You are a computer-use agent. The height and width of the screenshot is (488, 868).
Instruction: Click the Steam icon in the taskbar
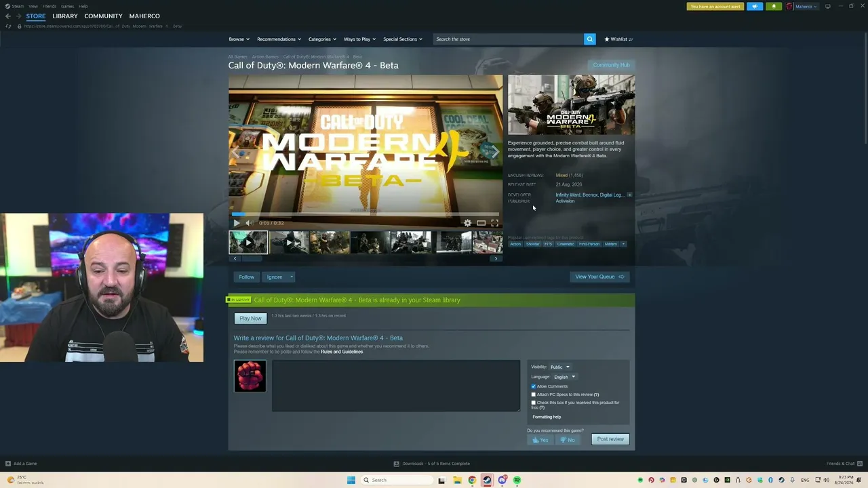pos(487,480)
